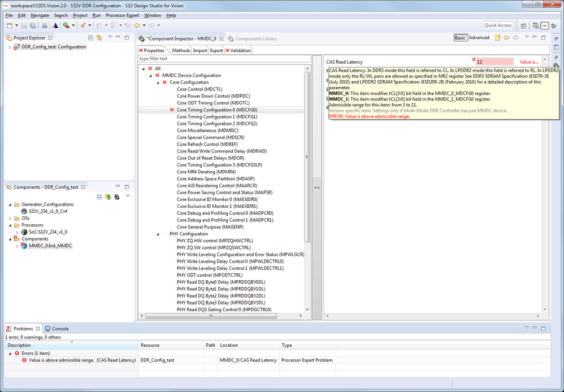Select the Import tab
Screen dimensions: 564x392
pos(200,50)
